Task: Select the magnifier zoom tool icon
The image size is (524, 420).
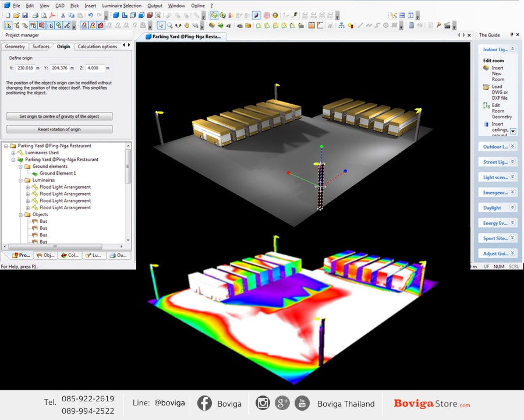Action: 169,26
